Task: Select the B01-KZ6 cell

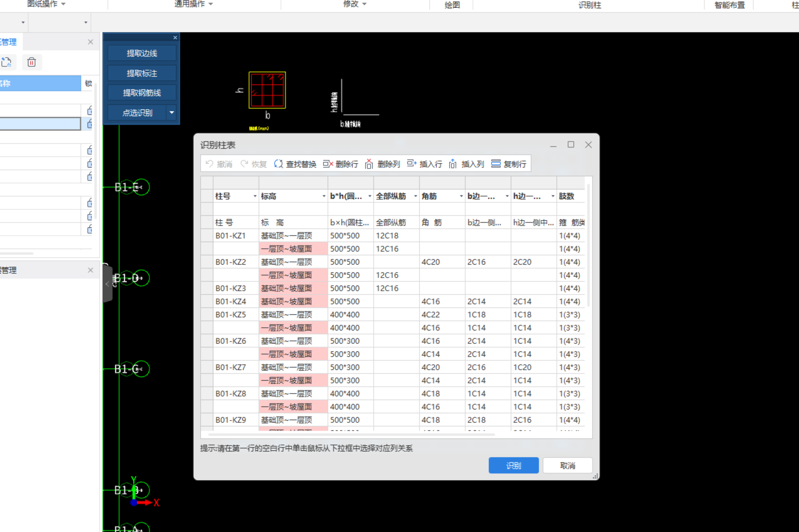Action: pyautogui.click(x=236, y=341)
